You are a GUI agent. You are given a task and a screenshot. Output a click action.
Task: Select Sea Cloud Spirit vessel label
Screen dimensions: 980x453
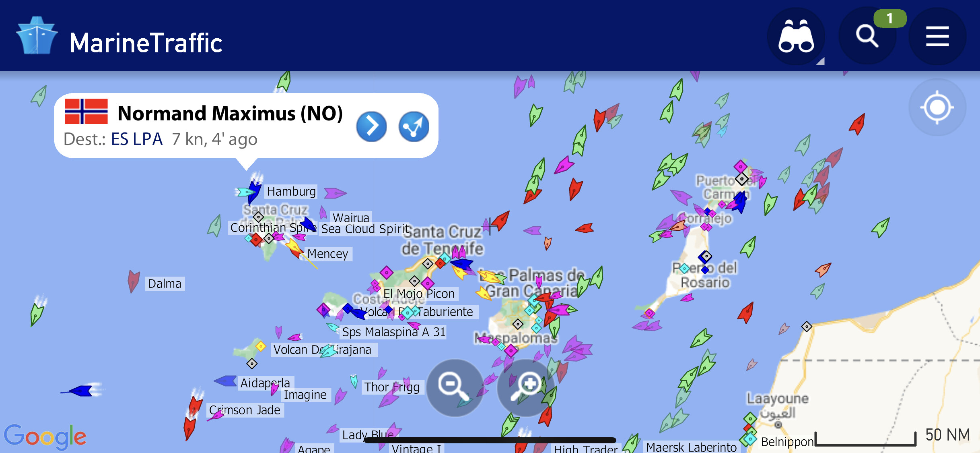coord(365,229)
